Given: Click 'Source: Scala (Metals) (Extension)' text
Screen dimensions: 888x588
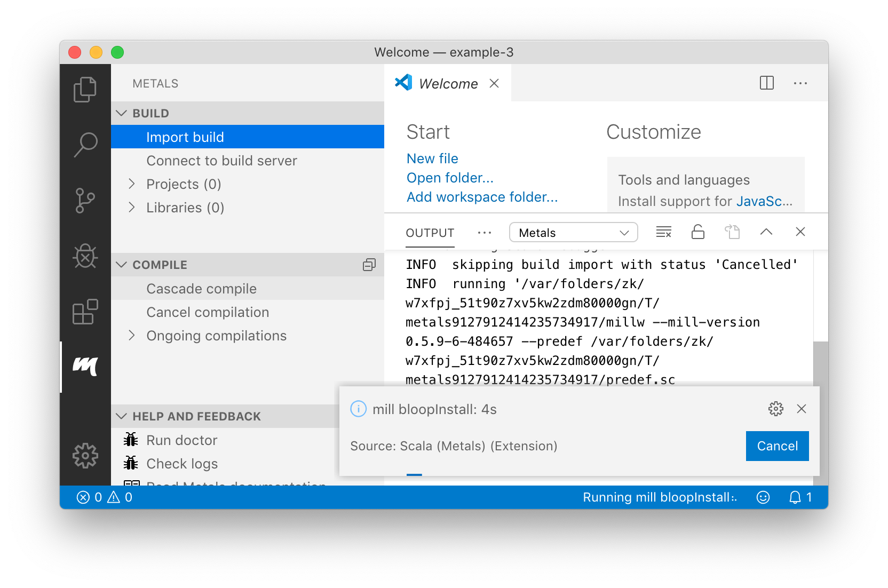Looking at the screenshot, I should pos(454,446).
